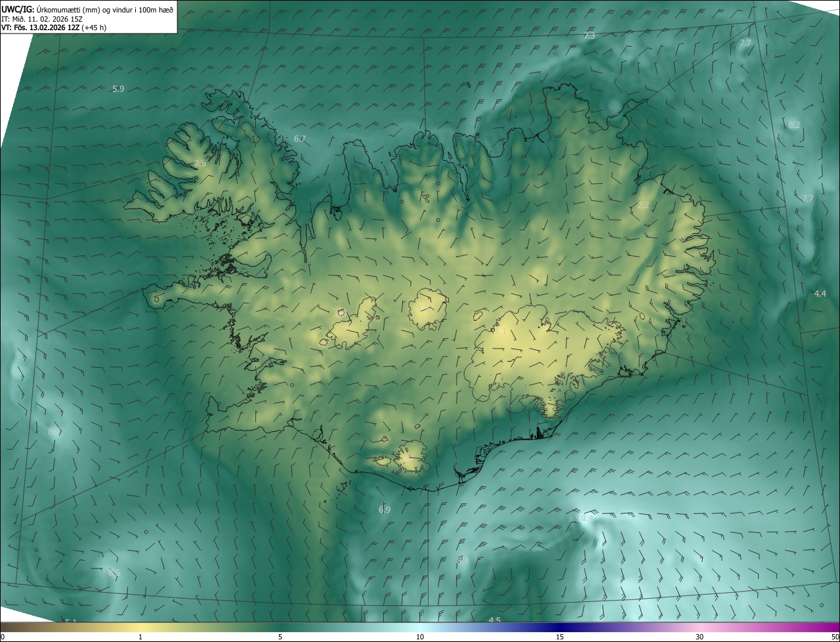Click the 4.4 precipitation value label
The width and height of the screenshot is (840, 642).
[820, 293]
